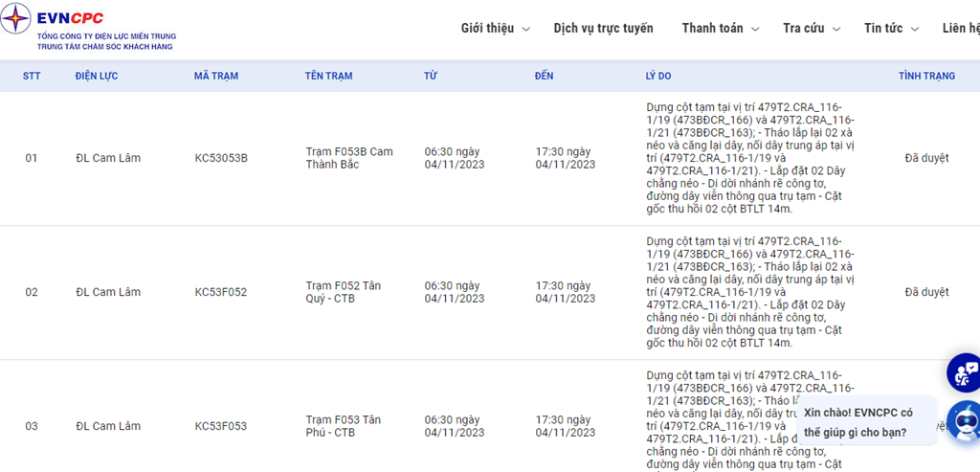The width and height of the screenshot is (980, 472).
Task: Expand the Giới thiệu dropdown menu
Action: pos(495,29)
